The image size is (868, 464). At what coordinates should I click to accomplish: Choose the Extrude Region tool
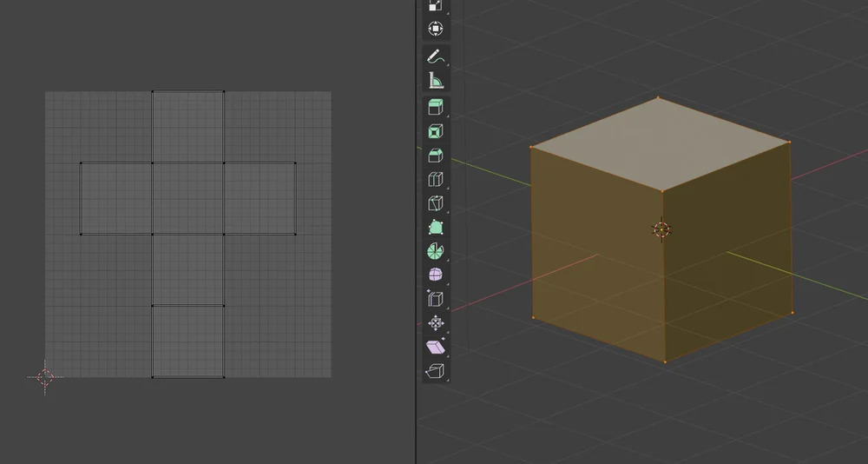click(x=436, y=108)
